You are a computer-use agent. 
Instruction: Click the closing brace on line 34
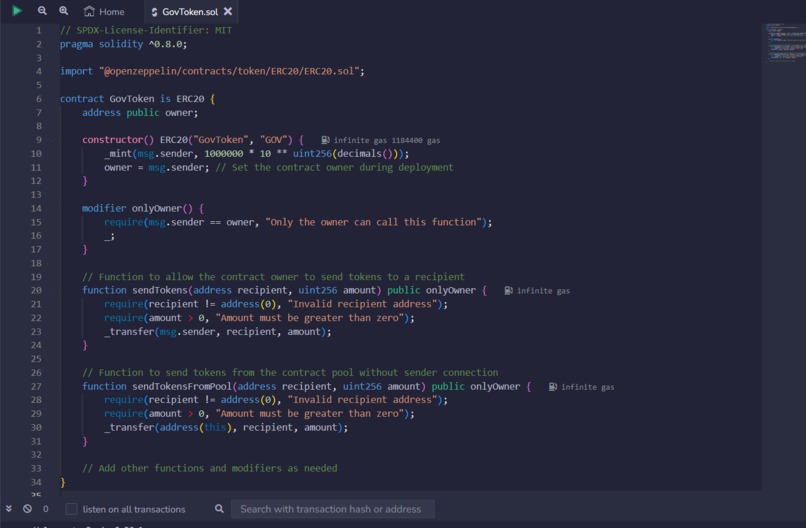(63, 482)
